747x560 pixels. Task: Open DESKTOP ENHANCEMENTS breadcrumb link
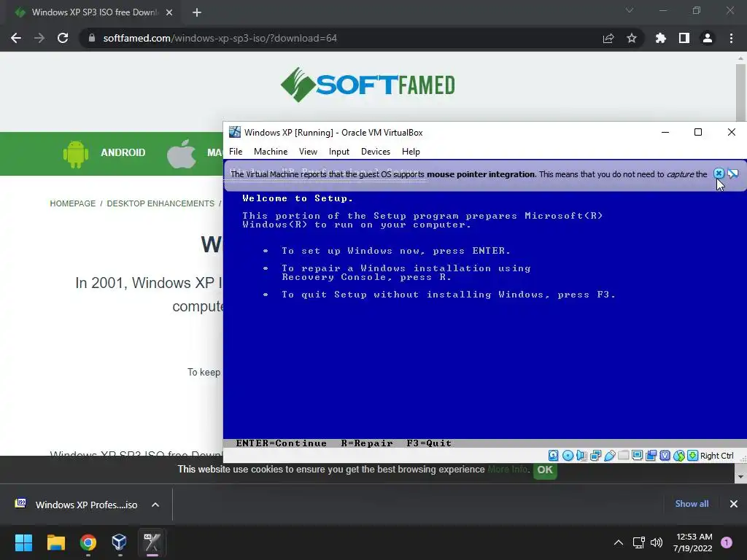[160, 203]
